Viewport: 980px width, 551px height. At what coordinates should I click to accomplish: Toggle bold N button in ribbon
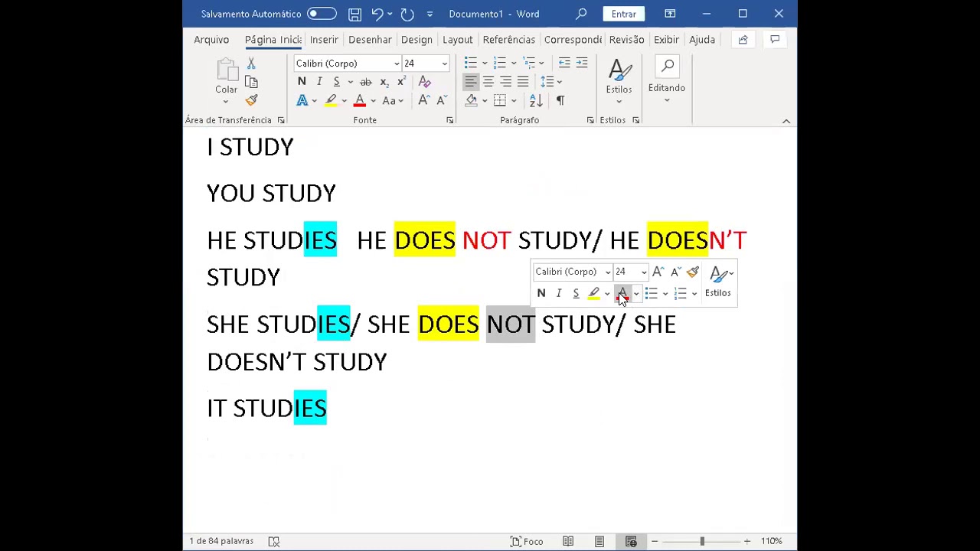302,82
